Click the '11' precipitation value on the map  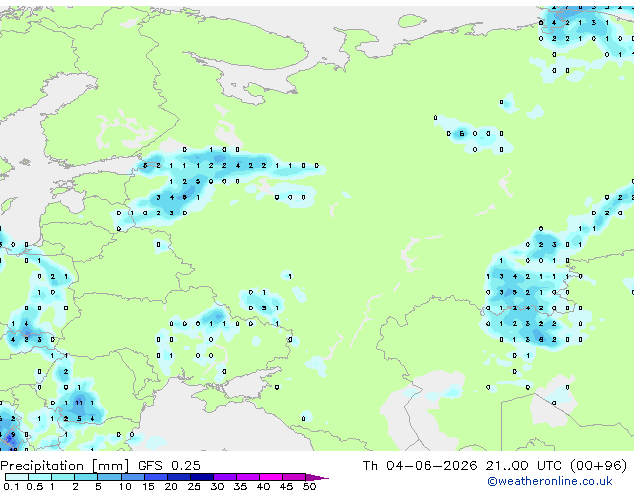pos(79,403)
